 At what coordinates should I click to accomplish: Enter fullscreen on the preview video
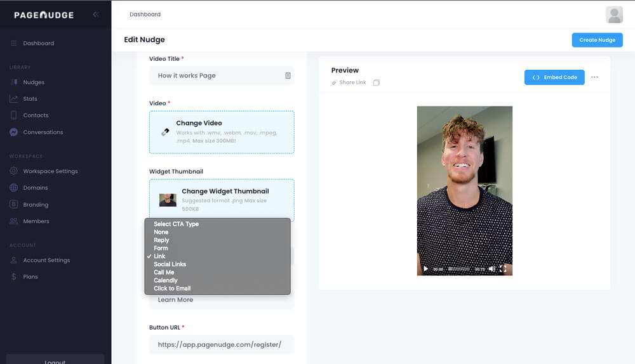pos(504,269)
